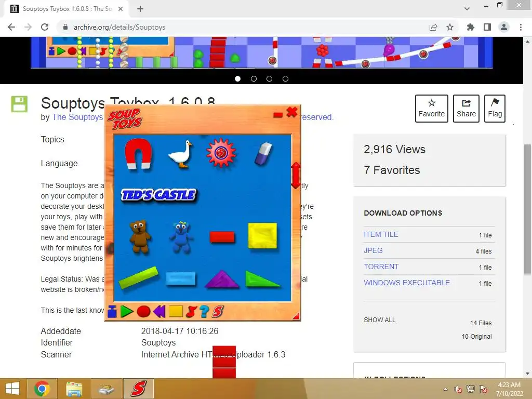
Task: Click the page vertical scrollbar thumb
Action: 527,209
